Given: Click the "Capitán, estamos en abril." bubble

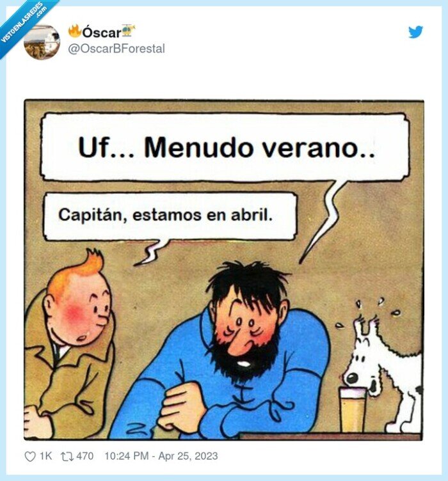Looking at the screenshot, I should [170, 216].
